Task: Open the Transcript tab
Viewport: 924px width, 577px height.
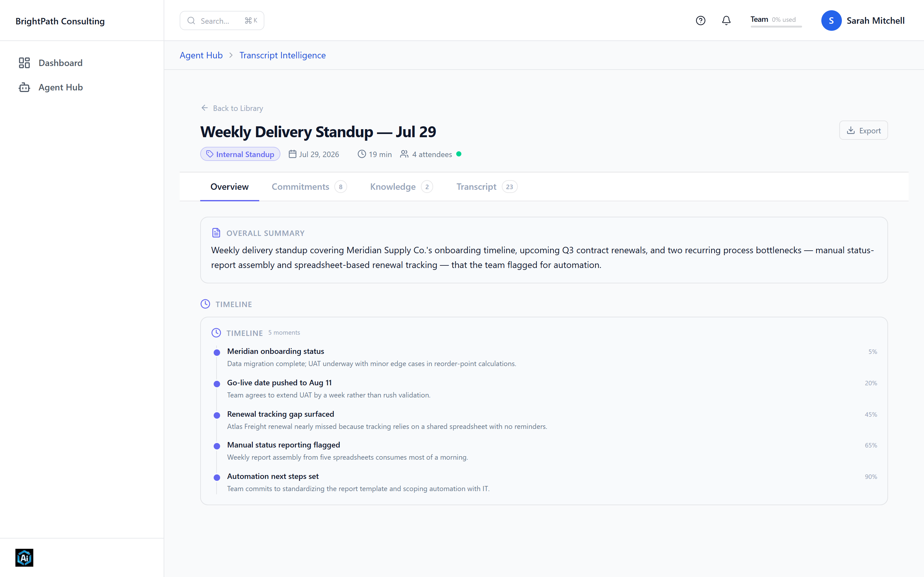Action: click(486, 187)
